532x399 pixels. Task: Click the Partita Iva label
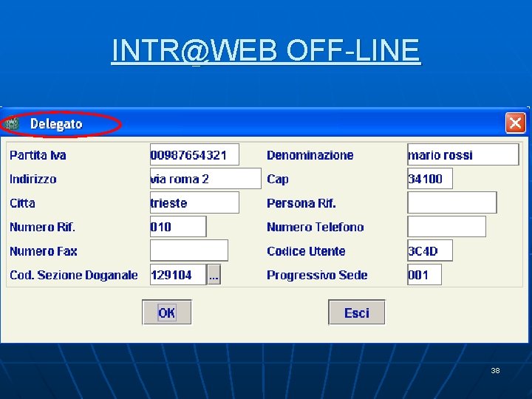(38, 155)
